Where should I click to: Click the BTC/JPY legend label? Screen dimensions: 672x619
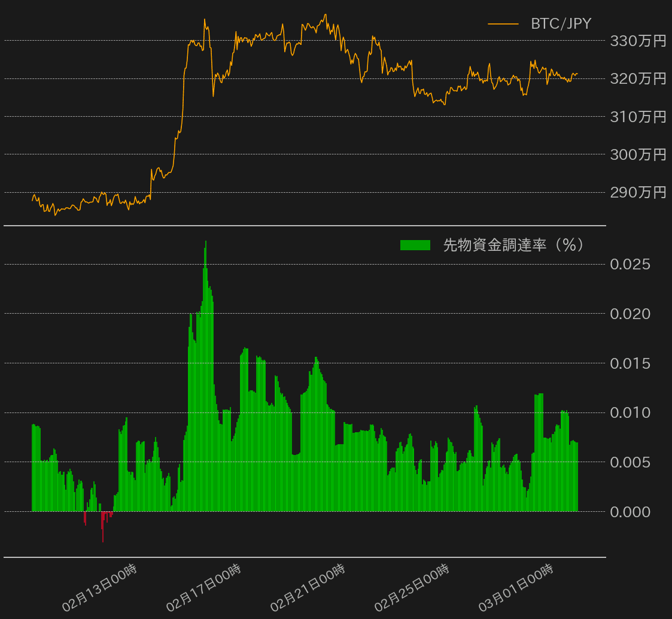[561, 24]
